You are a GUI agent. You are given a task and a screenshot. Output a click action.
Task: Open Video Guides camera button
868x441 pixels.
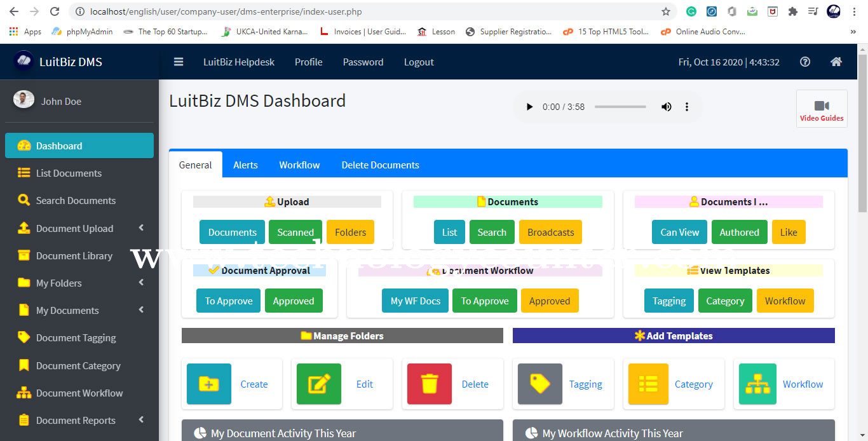822,109
